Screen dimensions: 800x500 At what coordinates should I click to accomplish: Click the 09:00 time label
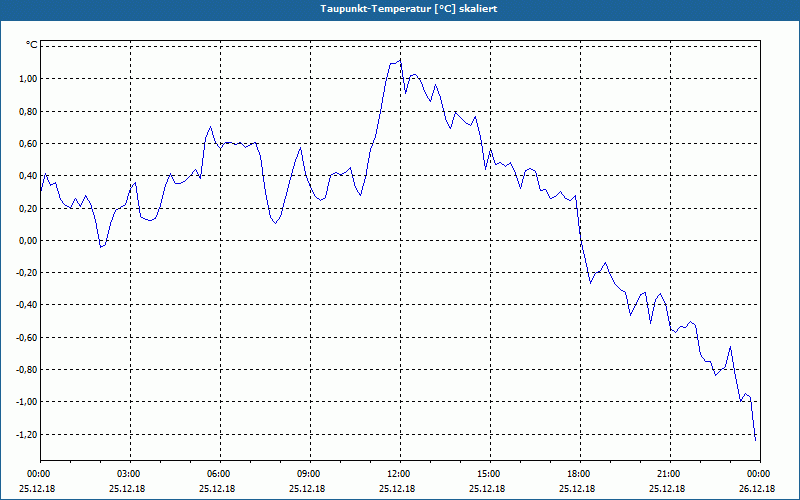[x=310, y=474]
